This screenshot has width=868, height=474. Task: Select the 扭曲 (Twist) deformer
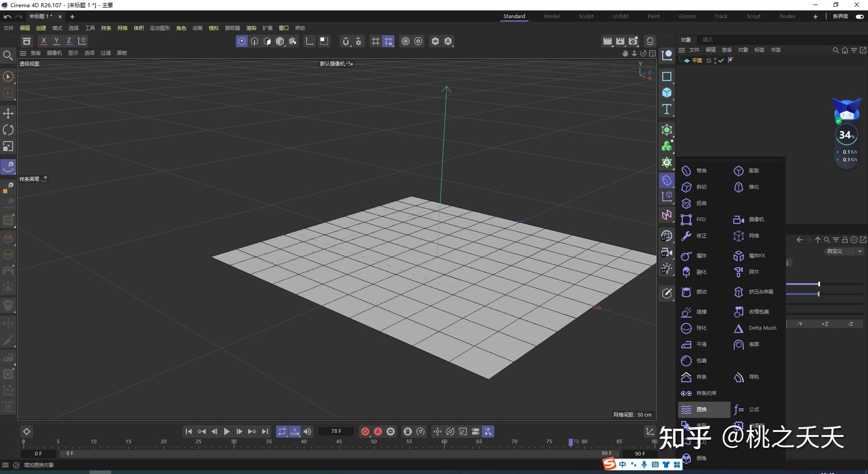700,203
